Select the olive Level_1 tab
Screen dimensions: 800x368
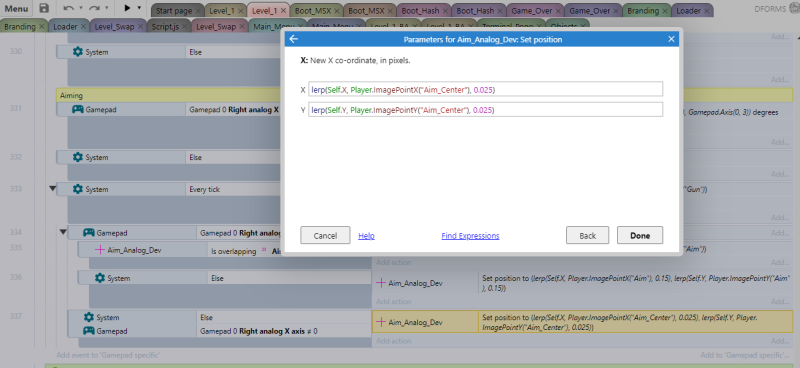pyautogui.click(x=222, y=11)
